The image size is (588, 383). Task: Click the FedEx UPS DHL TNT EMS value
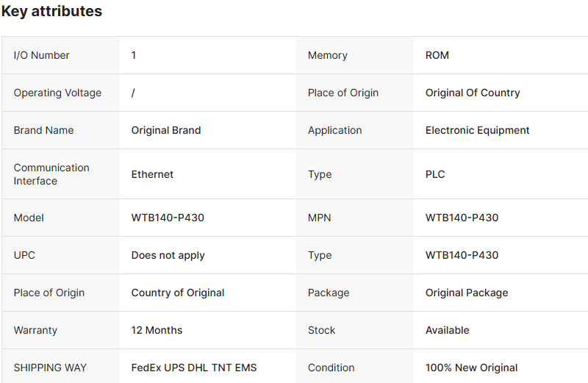coord(194,368)
